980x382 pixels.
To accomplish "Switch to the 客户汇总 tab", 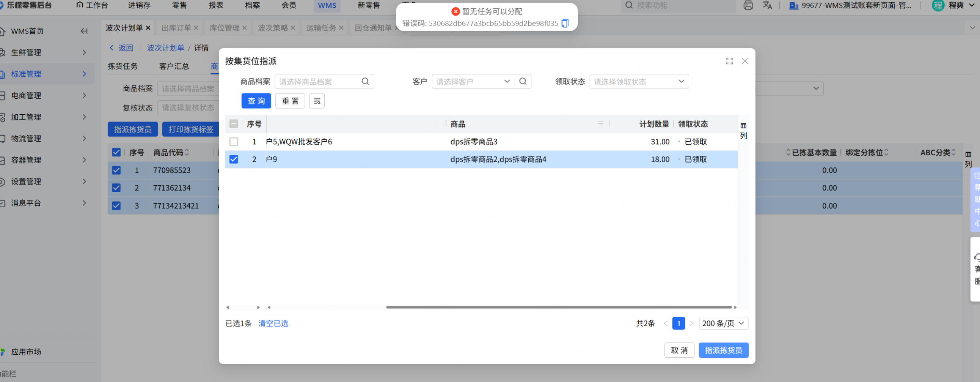I will 174,66.
